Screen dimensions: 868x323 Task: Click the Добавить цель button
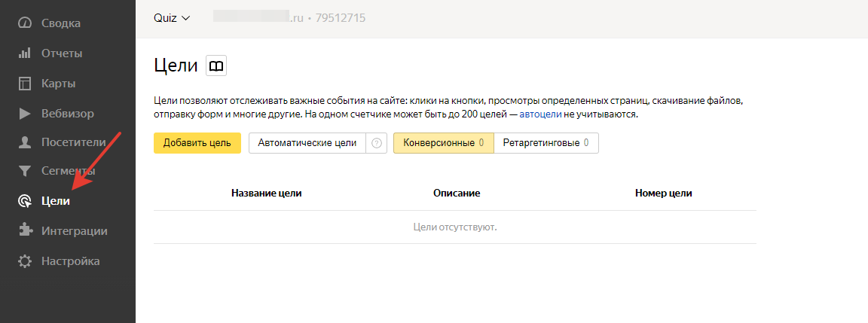(197, 143)
